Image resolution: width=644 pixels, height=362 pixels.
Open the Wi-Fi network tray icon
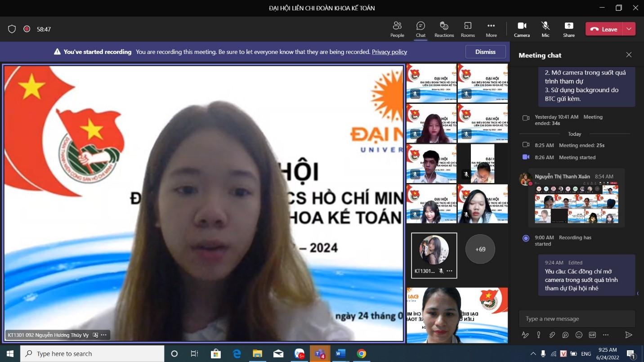(554, 353)
